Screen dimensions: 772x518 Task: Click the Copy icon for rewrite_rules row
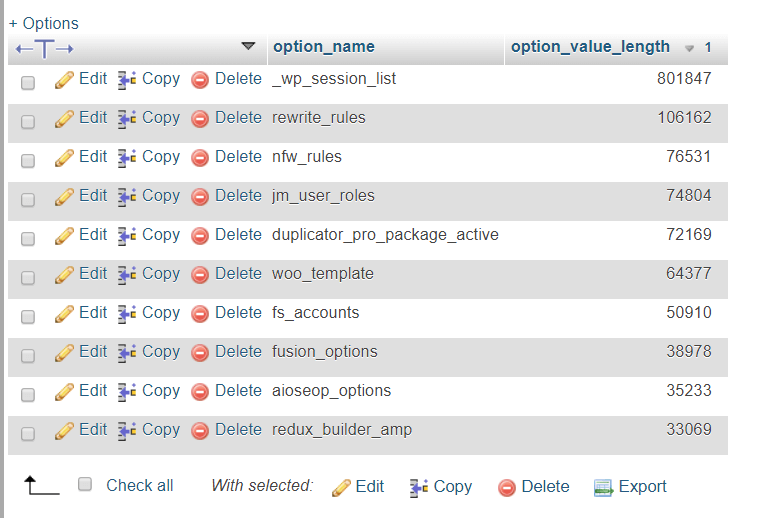pos(127,118)
